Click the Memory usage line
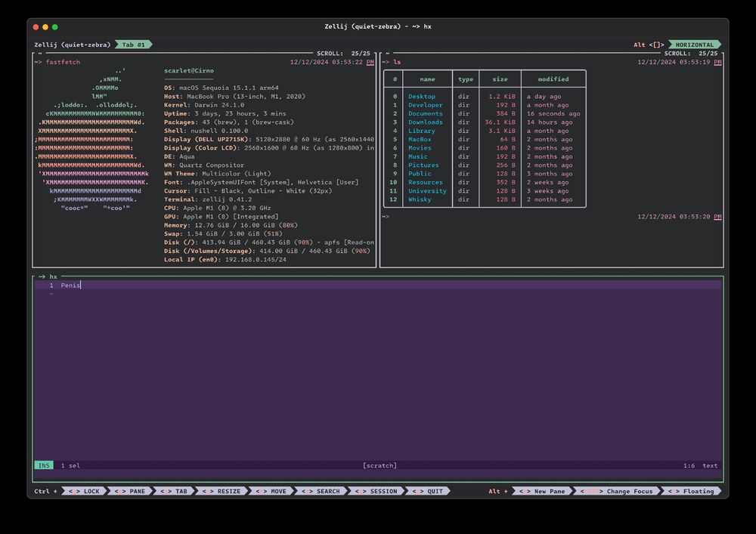 231,225
